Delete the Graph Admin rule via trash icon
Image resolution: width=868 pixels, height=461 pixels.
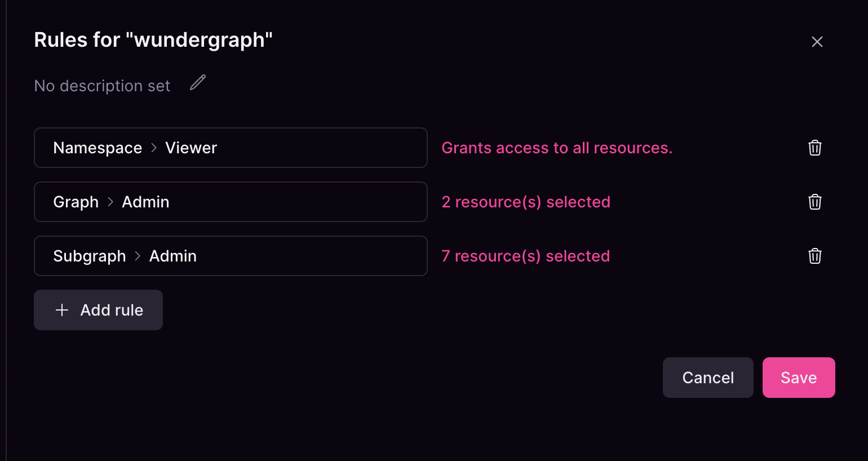click(815, 202)
